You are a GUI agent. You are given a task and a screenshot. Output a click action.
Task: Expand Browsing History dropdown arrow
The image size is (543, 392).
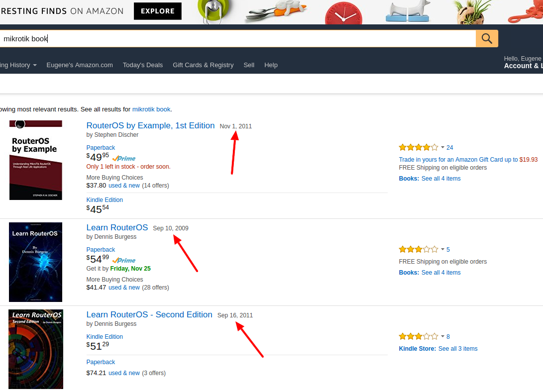click(35, 65)
